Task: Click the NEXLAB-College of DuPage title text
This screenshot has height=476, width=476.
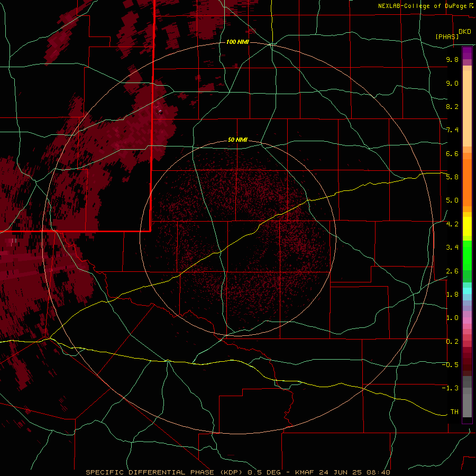Action: (x=422, y=6)
